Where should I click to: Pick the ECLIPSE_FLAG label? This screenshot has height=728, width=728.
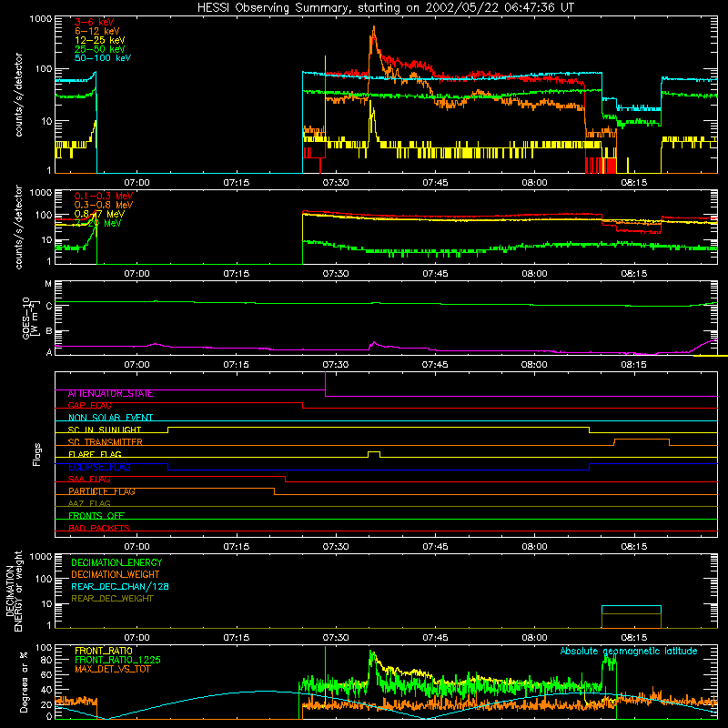click(x=99, y=467)
